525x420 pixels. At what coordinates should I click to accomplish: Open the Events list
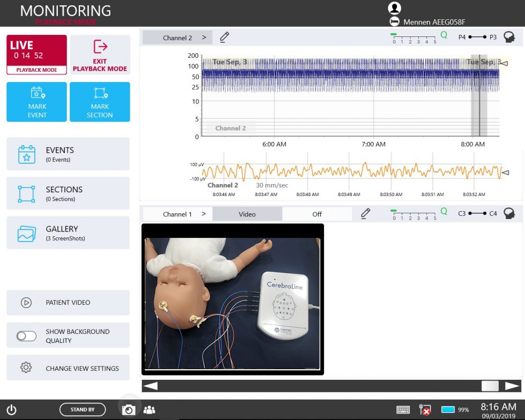tap(67, 153)
